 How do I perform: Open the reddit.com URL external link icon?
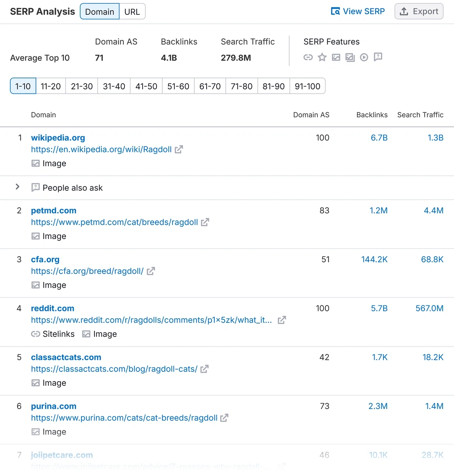[x=282, y=320]
